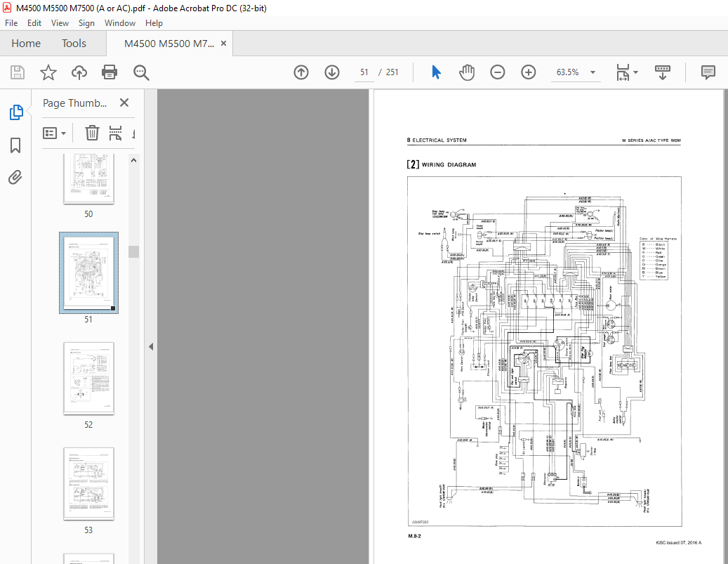Viewport: 728px width, 564px height.
Task: Click the 8 ELECTRICAL SYSTEM header text
Action: tap(437, 140)
